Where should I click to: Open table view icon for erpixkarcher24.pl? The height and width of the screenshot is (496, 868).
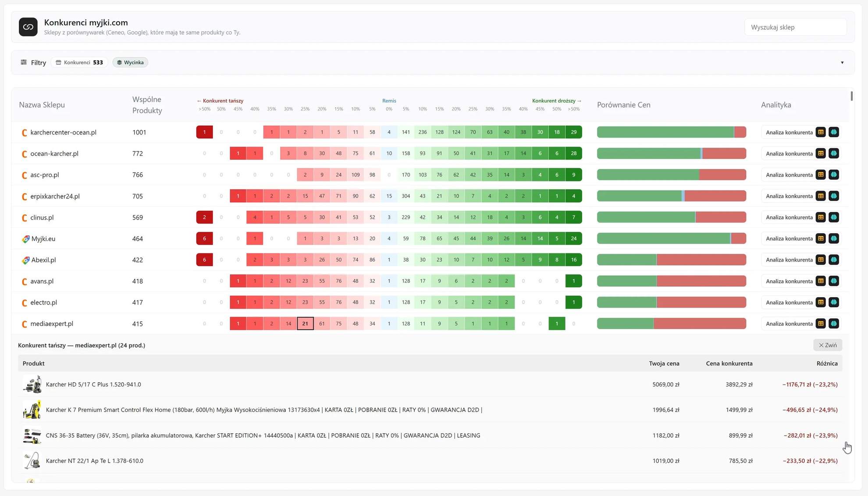[821, 196]
